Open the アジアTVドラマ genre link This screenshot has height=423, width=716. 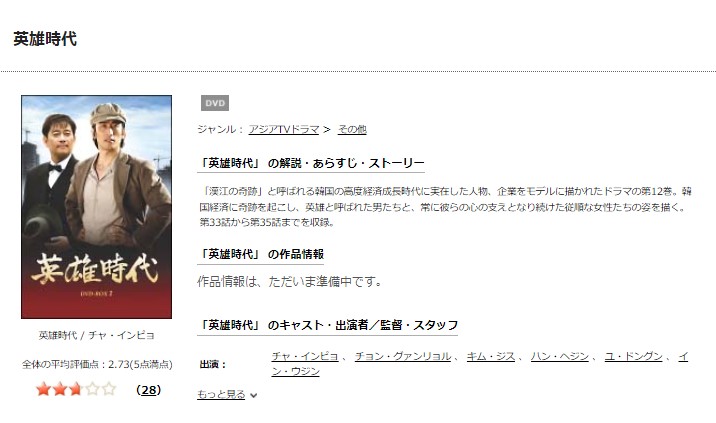pos(284,130)
